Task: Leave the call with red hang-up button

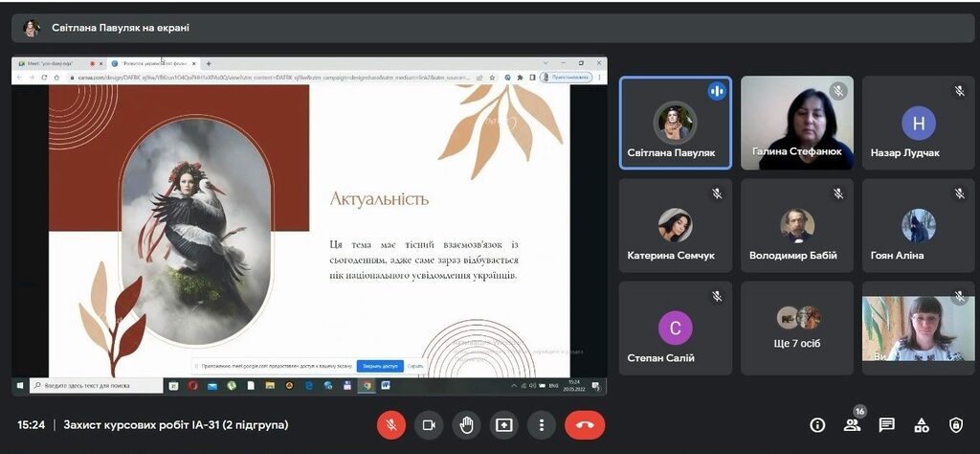Action: pos(585,425)
